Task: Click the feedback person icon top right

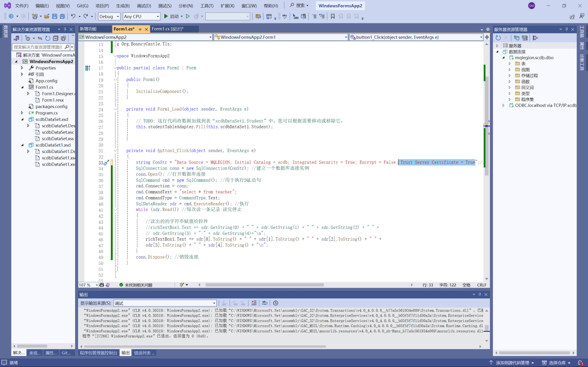Action: [x=582, y=16]
